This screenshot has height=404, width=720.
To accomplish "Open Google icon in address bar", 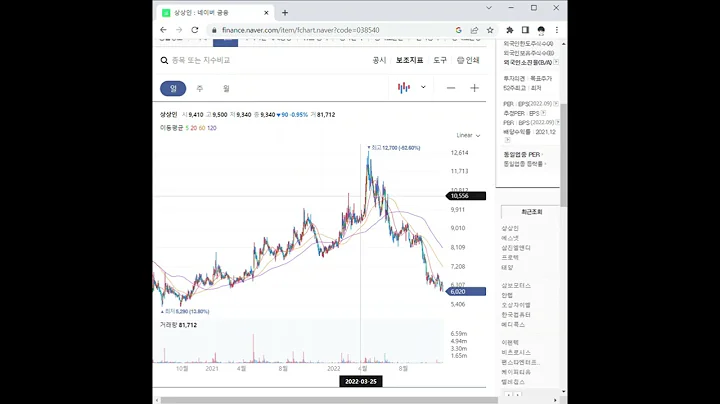I will click(x=458, y=30).
